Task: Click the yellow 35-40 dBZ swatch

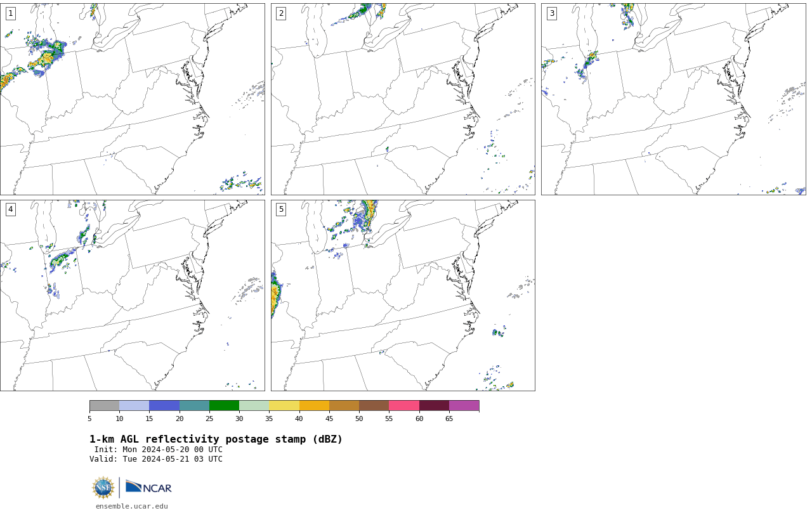Action: pos(284,406)
